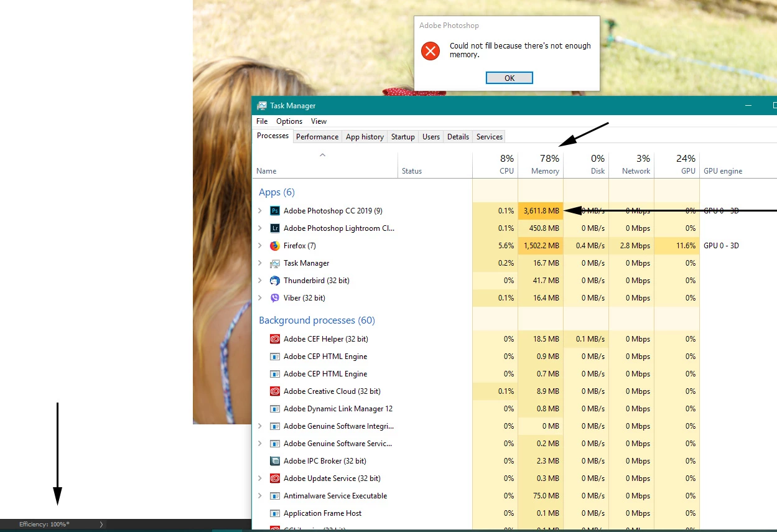
Task: Open the Photoshop status bar arrow menu
Action: pyautogui.click(x=101, y=525)
